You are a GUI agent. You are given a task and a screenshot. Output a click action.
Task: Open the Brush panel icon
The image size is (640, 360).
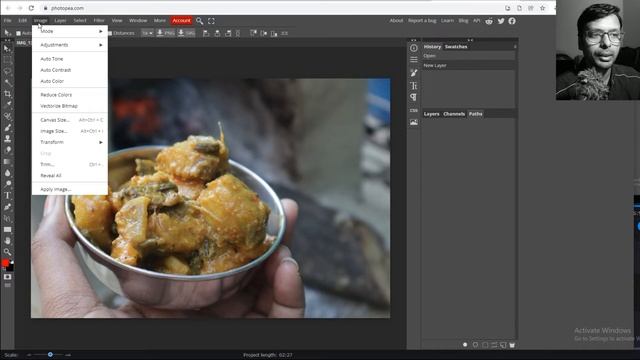click(x=413, y=73)
